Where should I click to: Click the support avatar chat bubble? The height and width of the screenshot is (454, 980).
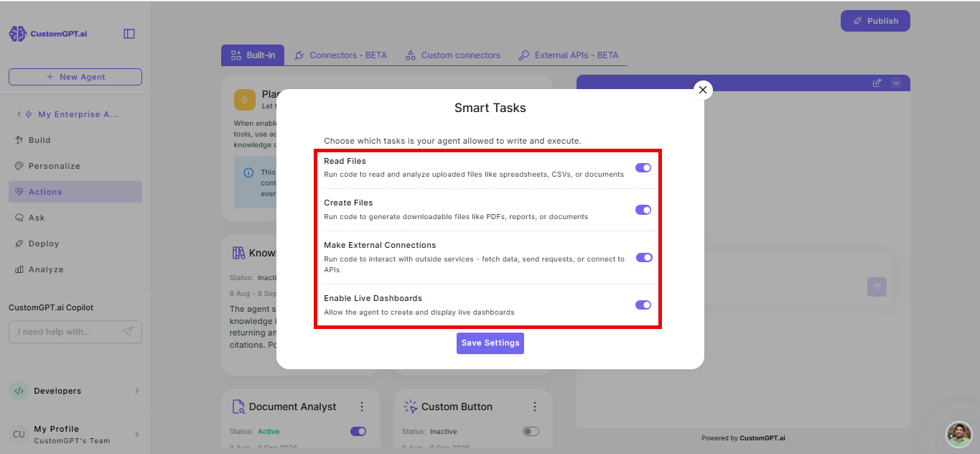[x=959, y=434]
